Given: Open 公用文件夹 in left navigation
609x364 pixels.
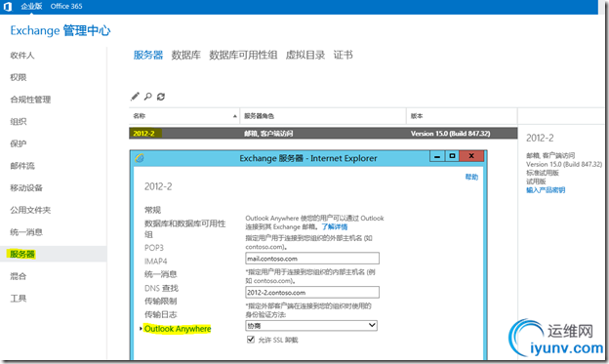Looking at the screenshot, I should click(30, 210).
